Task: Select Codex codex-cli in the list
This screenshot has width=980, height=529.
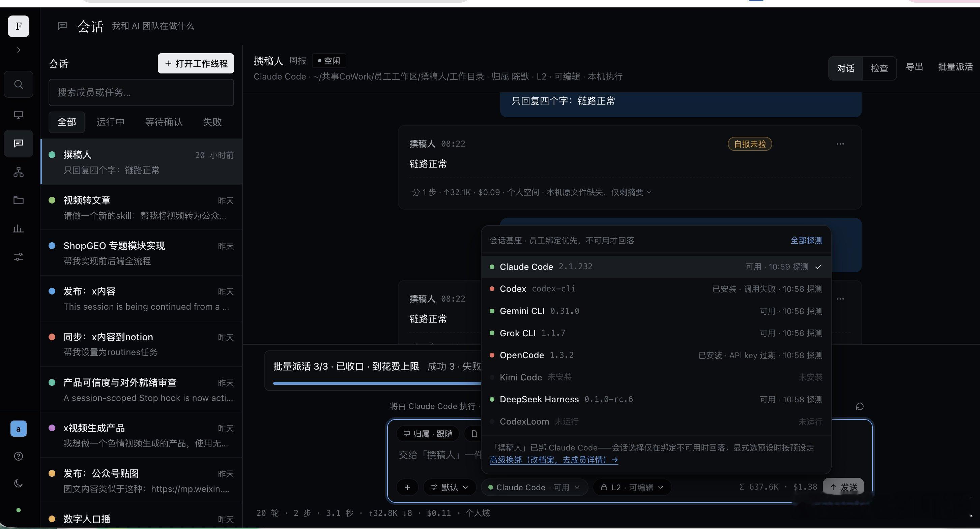Action: point(656,289)
